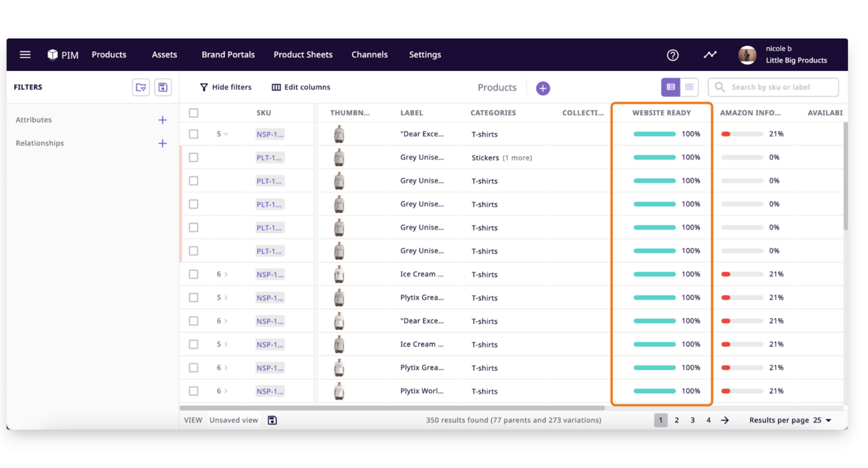868x468 pixels.
Task: Open the hamburger navigation menu
Action: click(25, 55)
